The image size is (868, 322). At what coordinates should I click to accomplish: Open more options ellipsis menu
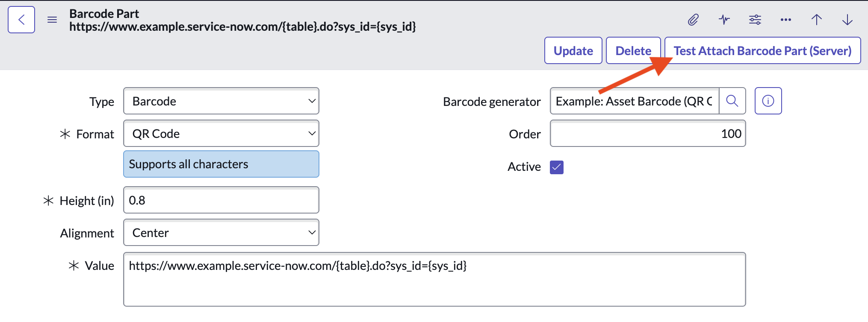[786, 20]
